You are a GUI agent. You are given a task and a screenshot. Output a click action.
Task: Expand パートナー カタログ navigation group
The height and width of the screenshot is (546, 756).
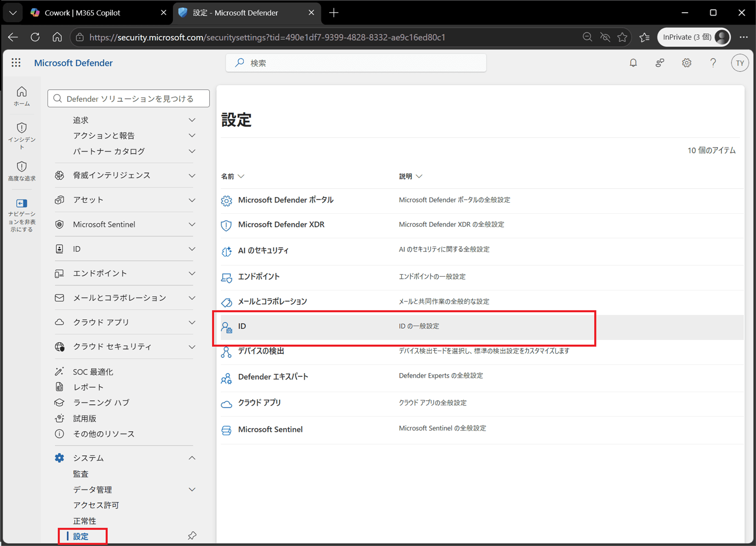[x=192, y=151]
